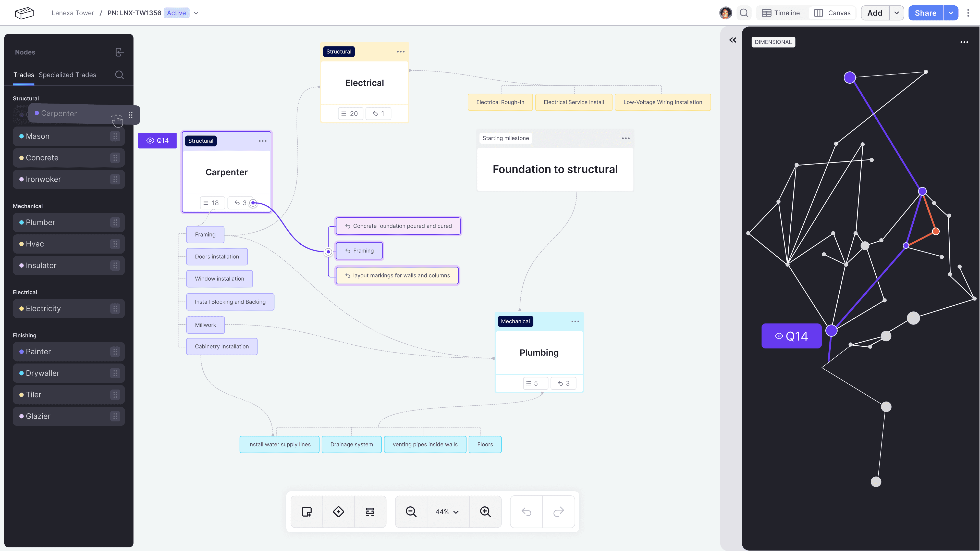Grab the Mason node drag handle
Screen dimensions: 980x551
coord(115,136)
